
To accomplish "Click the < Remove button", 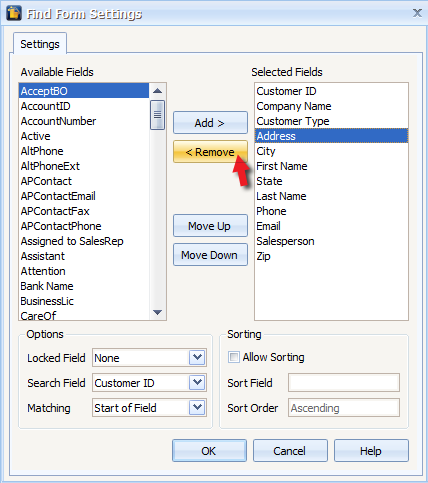I will (x=210, y=152).
